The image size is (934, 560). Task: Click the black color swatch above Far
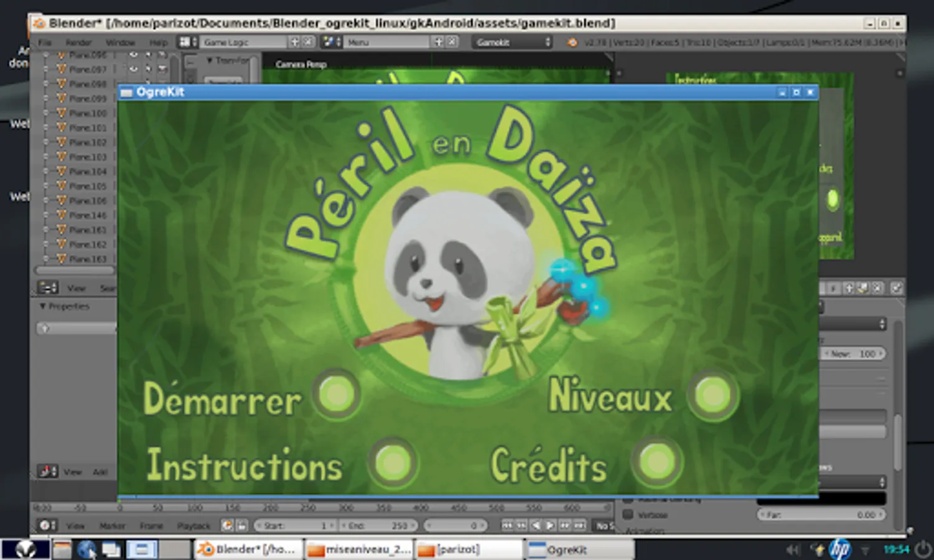point(821,498)
